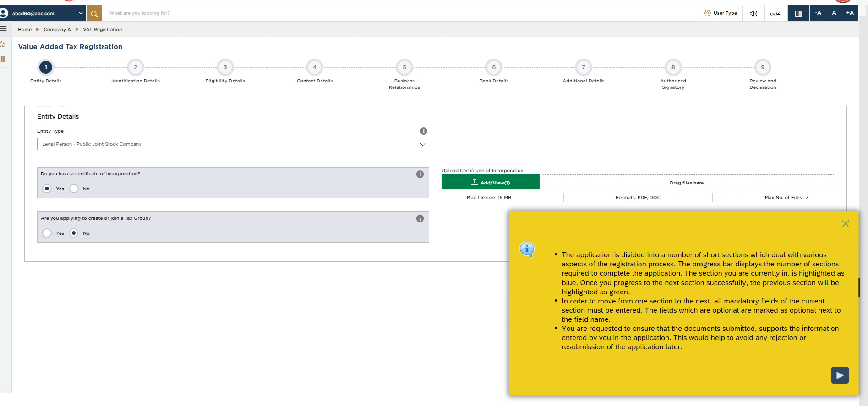Click the grid apps icon in left sidebar
The width and height of the screenshot is (868, 406).
point(2,59)
